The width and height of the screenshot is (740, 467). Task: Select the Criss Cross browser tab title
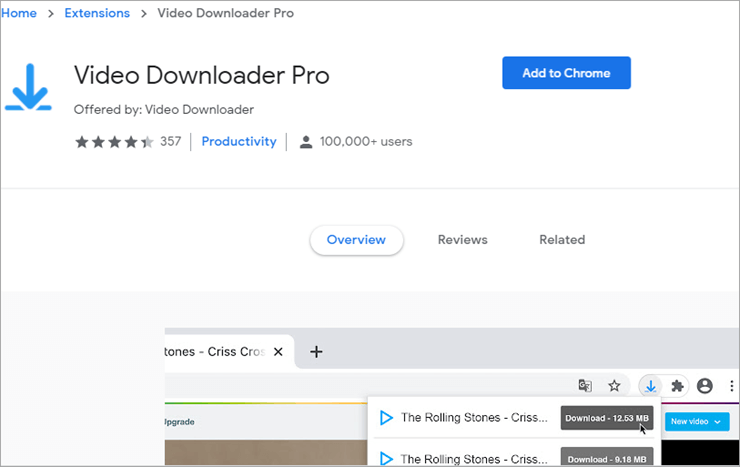click(216, 351)
